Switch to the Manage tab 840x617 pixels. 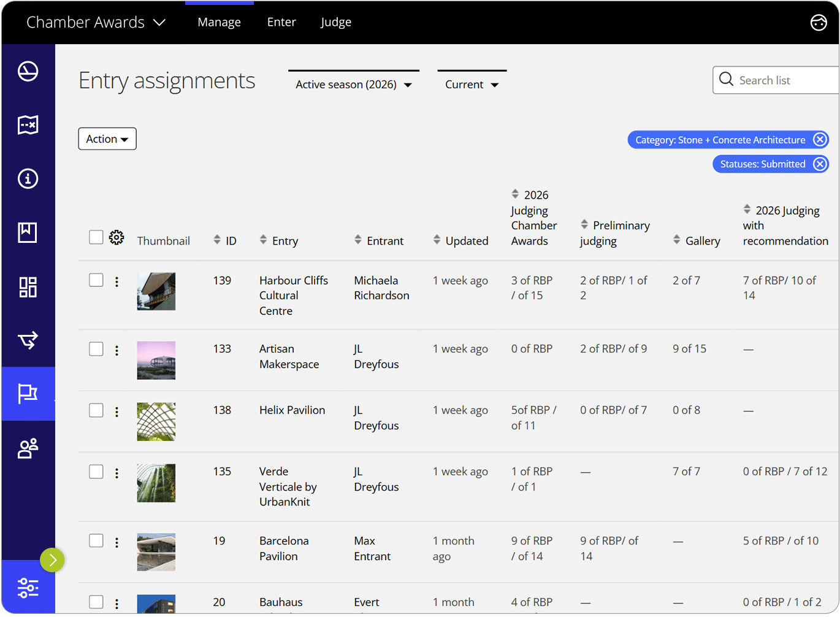tap(219, 22)
